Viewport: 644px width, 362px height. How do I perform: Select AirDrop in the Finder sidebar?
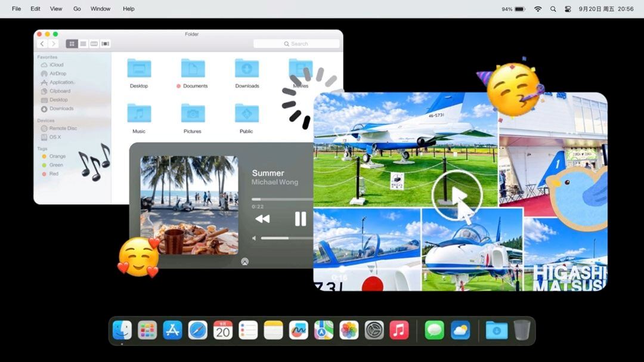click(54, 73)
